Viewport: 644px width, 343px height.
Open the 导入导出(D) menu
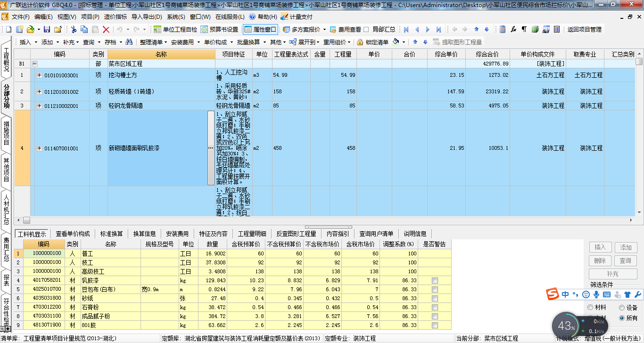148,16
